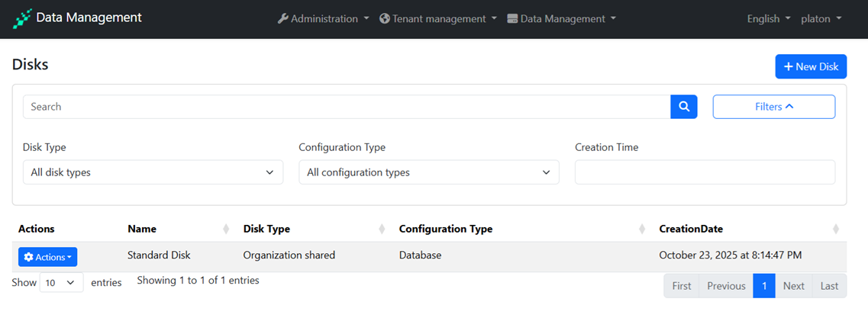Click the New Disk button
This screenshot has width=868, height=318.
point(810,66)
